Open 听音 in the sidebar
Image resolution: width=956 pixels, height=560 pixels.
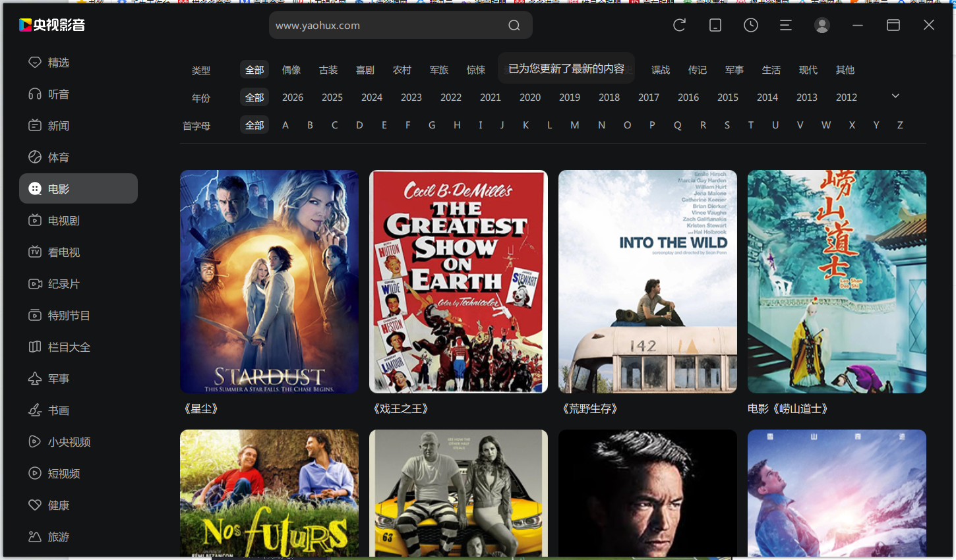pos(58,94)
